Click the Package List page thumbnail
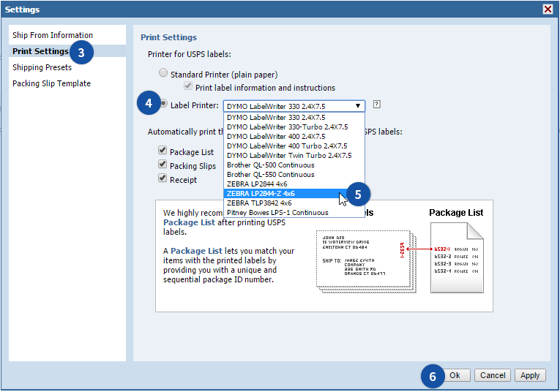 tap(457, 257)
